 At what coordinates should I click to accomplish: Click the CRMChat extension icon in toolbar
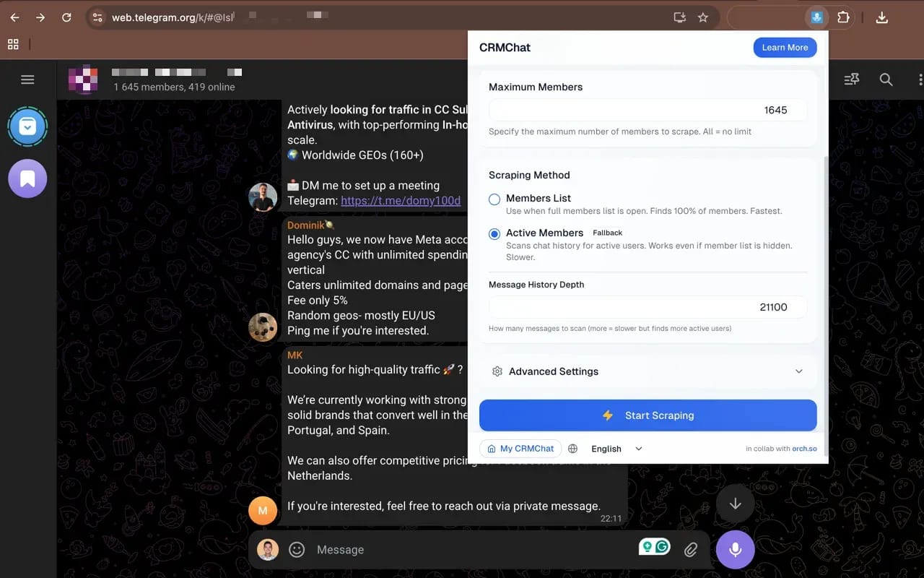(816, 17)
